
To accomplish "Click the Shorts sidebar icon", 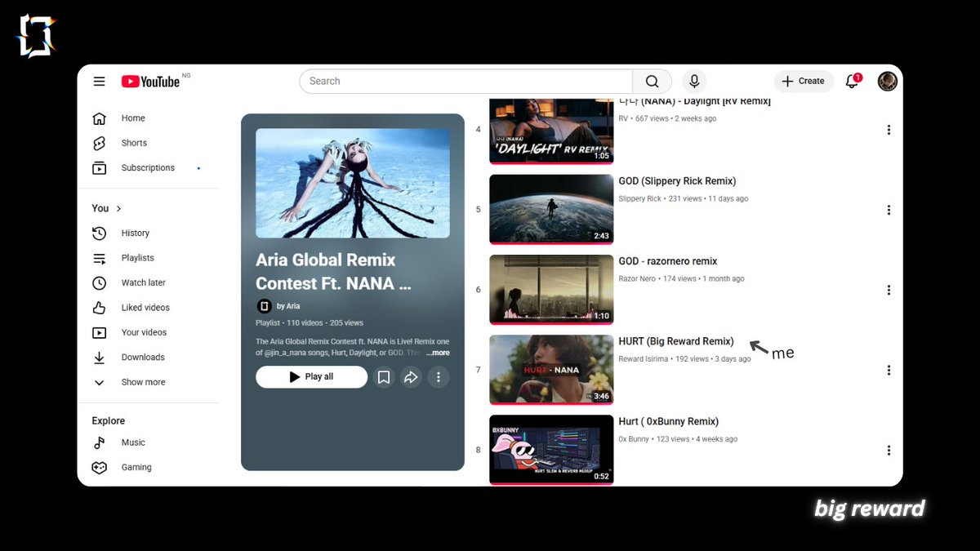I will [99, 143].
